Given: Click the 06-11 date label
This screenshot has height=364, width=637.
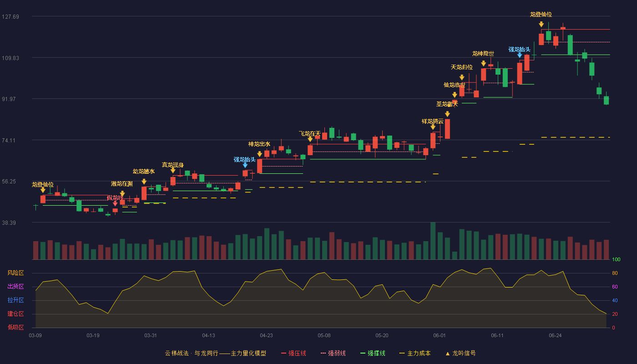Looking at the screenshot, I should coord(497,335).
